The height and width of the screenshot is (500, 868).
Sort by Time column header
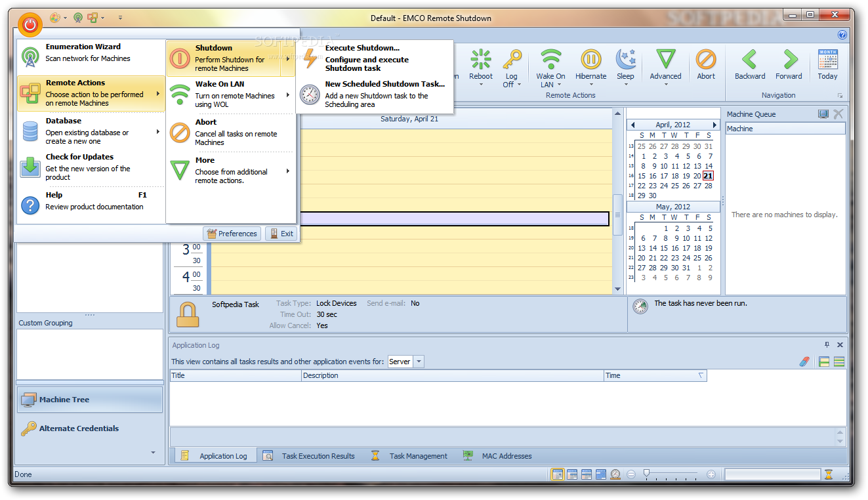pyautogui.click(x=655, y=375)
